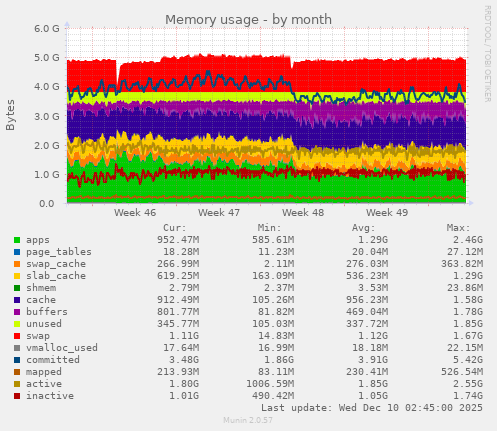497x431 pixels.
Task: Click the buffers max value 1.78G
Action: click(x=468, y=312)
